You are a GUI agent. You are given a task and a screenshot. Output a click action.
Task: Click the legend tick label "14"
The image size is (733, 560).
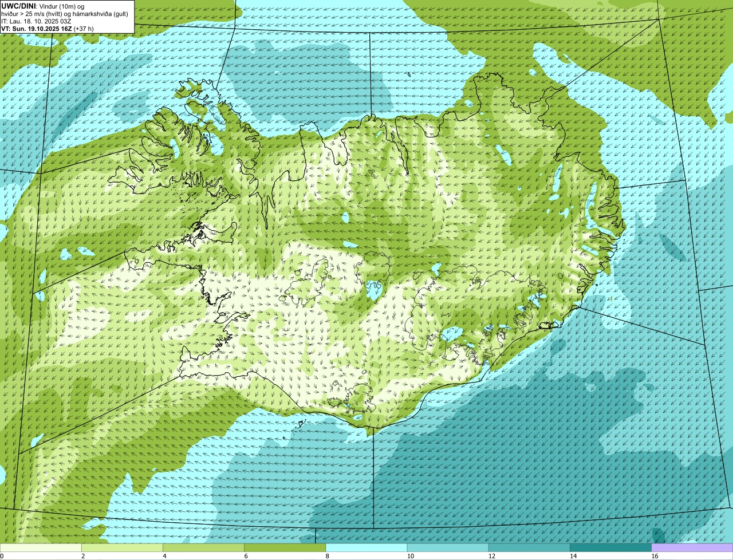573,556
